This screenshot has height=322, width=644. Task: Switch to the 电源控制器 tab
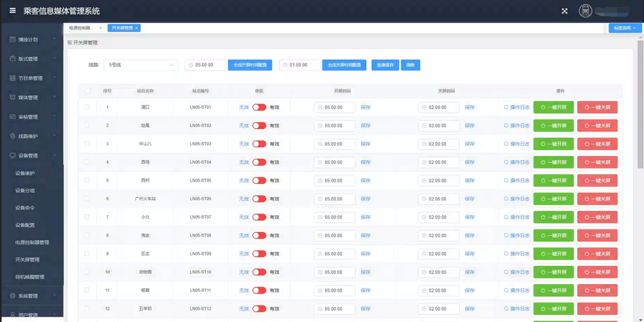(82, 28)
